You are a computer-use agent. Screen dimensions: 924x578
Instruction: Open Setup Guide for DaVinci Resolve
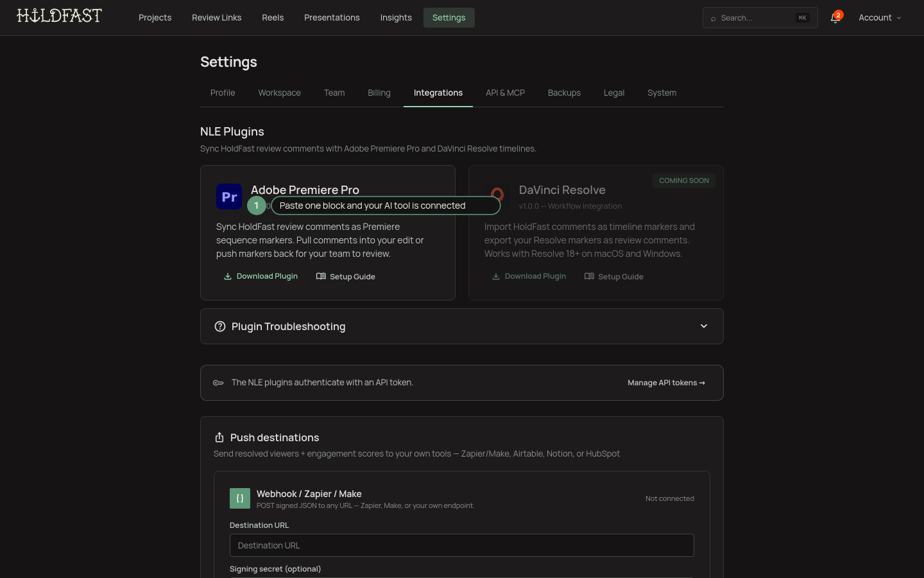(613, 276)
